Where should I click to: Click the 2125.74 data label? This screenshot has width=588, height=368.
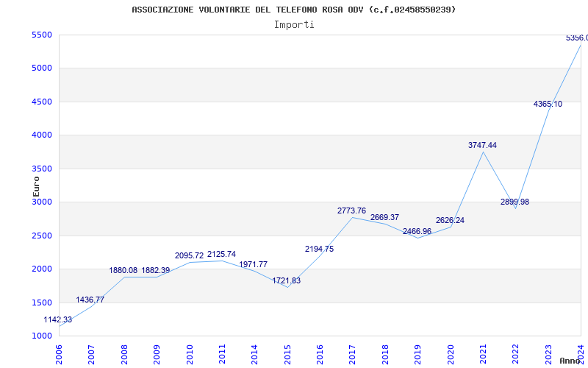[x=222, y=254]
